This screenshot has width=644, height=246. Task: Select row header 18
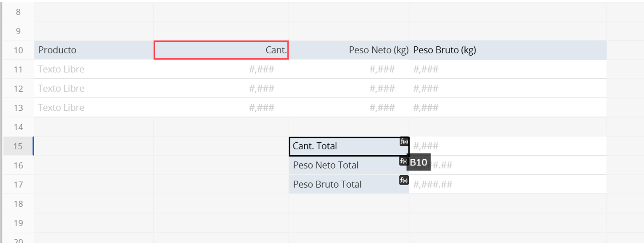[18, 203]
